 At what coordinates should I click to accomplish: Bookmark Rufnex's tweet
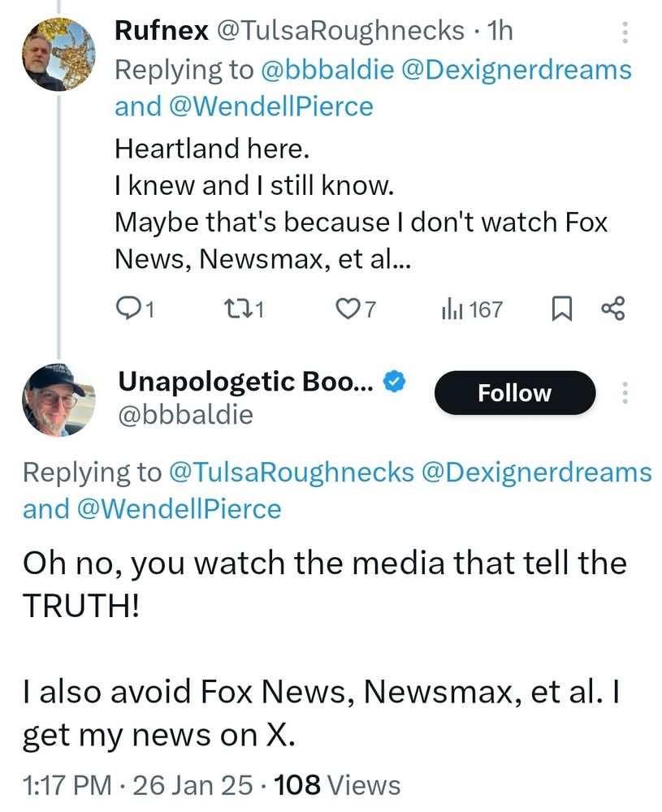tap(563, 309)
